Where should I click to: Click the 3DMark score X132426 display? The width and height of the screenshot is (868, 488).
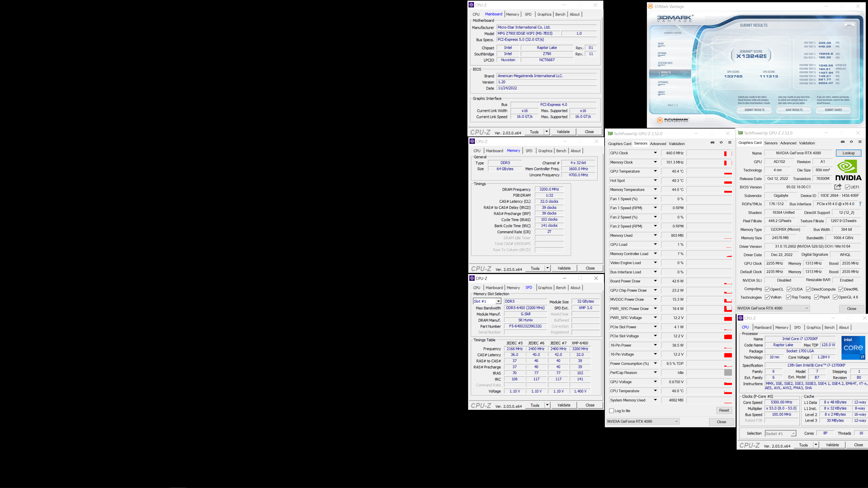[751, 56]
